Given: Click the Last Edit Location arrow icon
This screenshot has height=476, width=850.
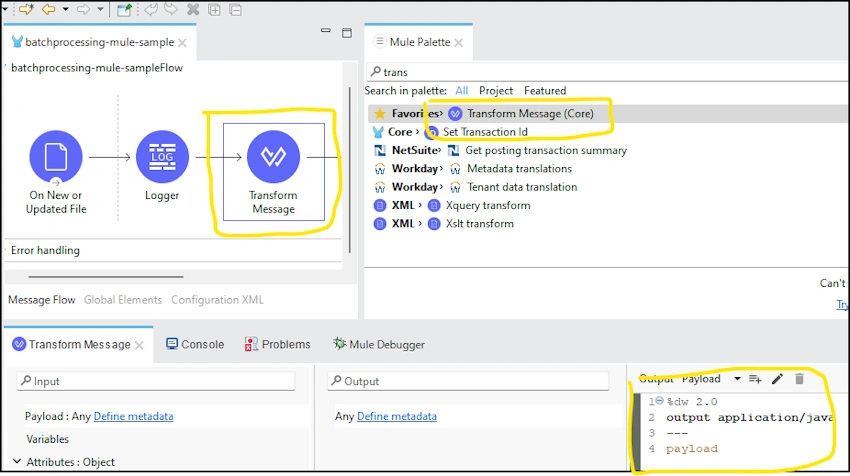Looking at the screenshot, I should 26,9.
